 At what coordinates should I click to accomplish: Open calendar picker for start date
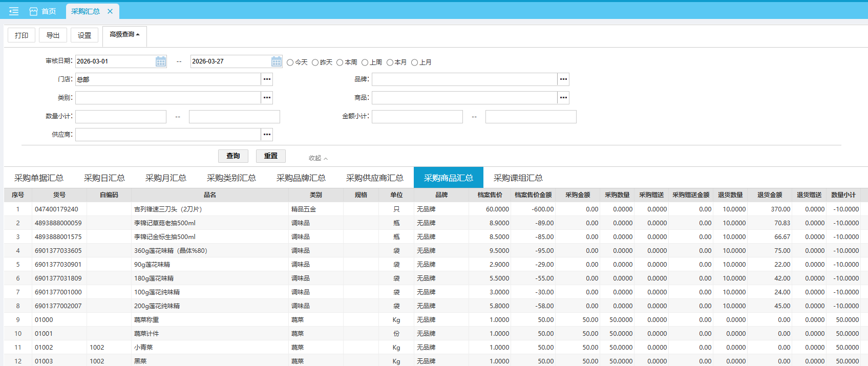[161, 61]
